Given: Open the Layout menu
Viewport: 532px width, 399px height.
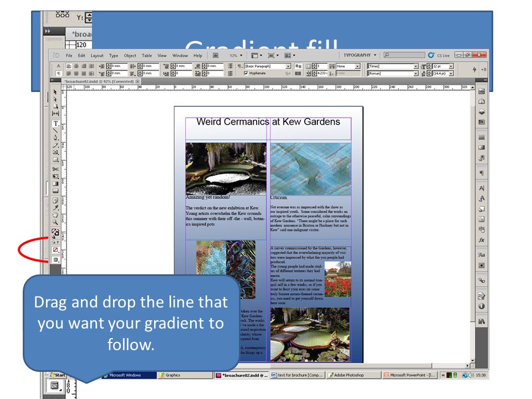Looking at the screenshot, I should click(97, 55).
